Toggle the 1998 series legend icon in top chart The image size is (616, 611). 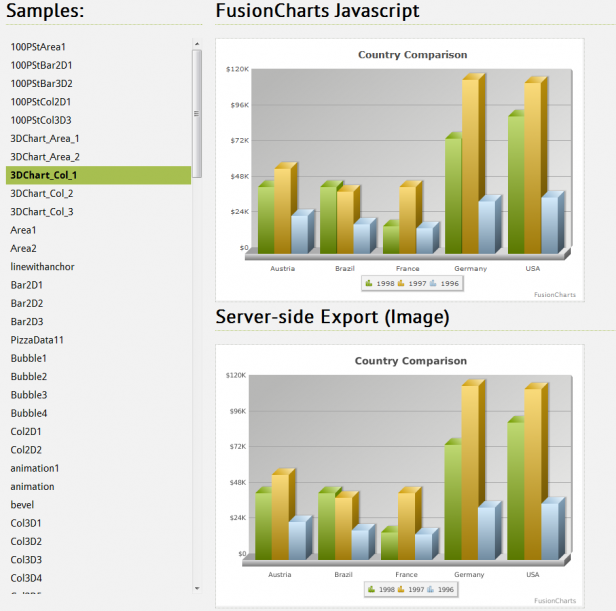click(x=370, y=284)
